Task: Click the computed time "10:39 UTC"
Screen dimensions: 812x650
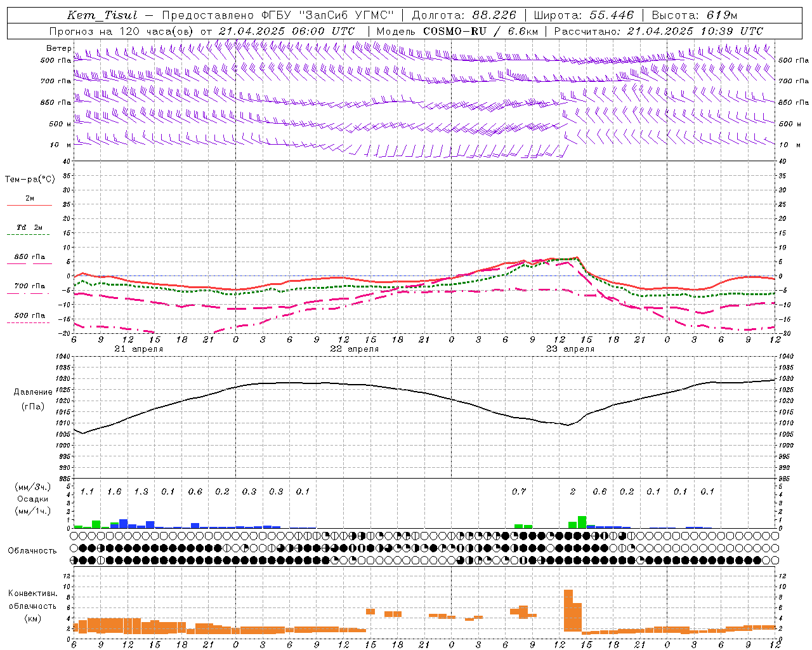Action: [733, 31]
